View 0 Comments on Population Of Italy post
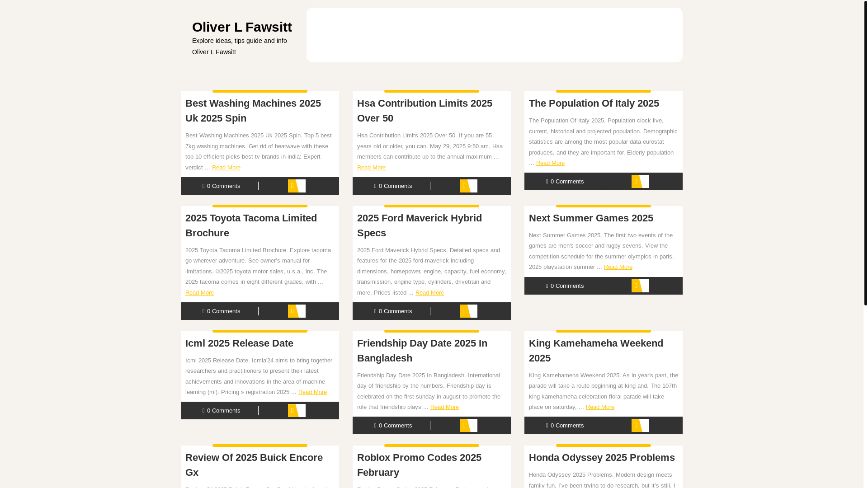The image size is (868, 488). [565, 182]
